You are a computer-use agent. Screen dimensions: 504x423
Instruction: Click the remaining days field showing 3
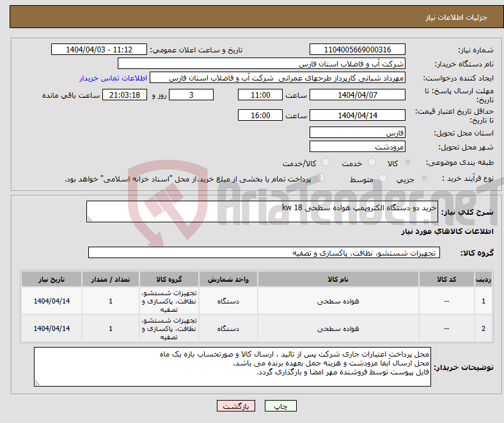click(x=191, y=95)
